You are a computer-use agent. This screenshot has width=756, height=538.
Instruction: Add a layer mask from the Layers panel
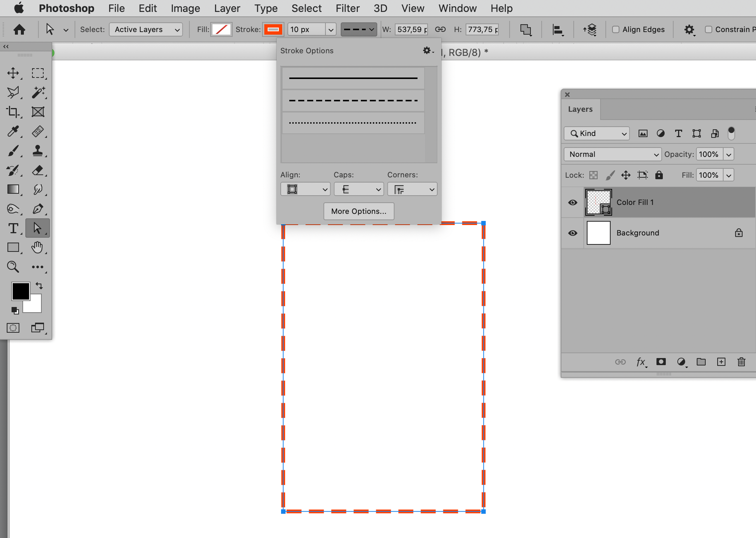point(661,362)
